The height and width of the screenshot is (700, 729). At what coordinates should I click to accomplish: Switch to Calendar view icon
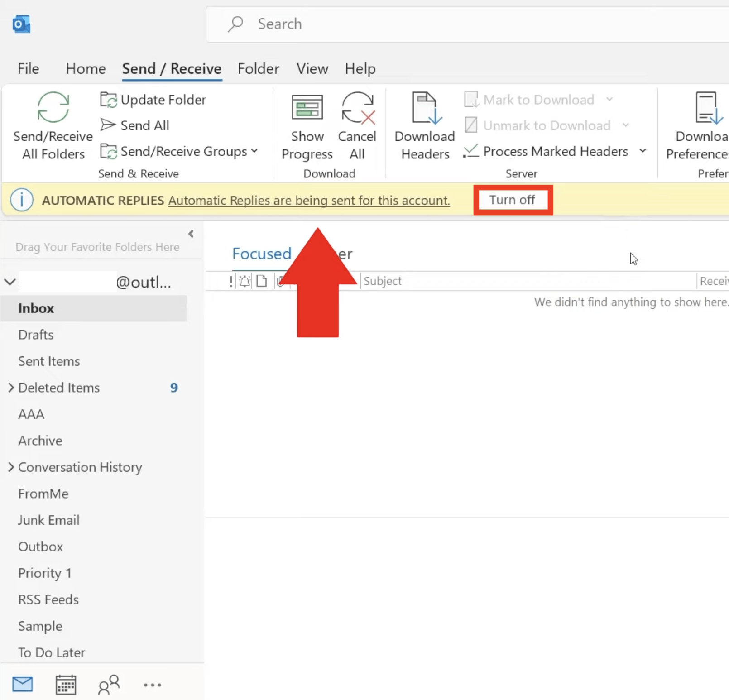tap(66, 685)
